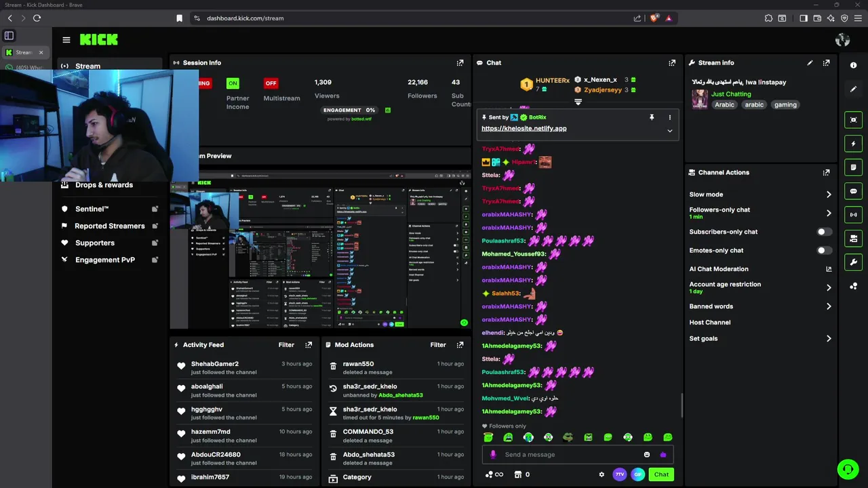Click the green Chat send button

click(x=661, y=474)
